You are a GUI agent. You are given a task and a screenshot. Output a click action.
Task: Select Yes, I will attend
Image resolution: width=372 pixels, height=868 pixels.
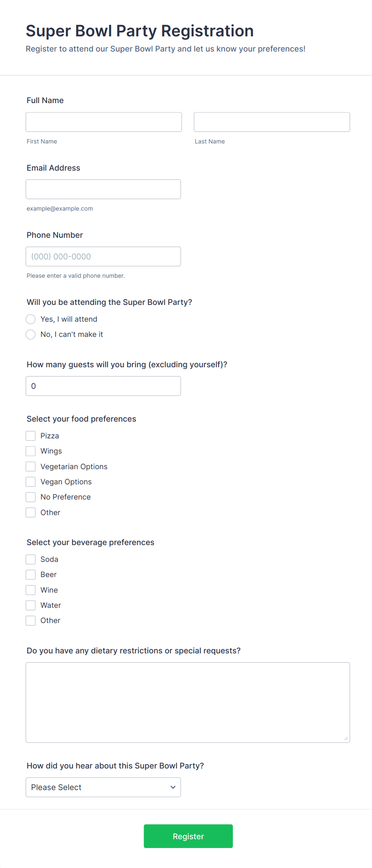coord(30,319)
